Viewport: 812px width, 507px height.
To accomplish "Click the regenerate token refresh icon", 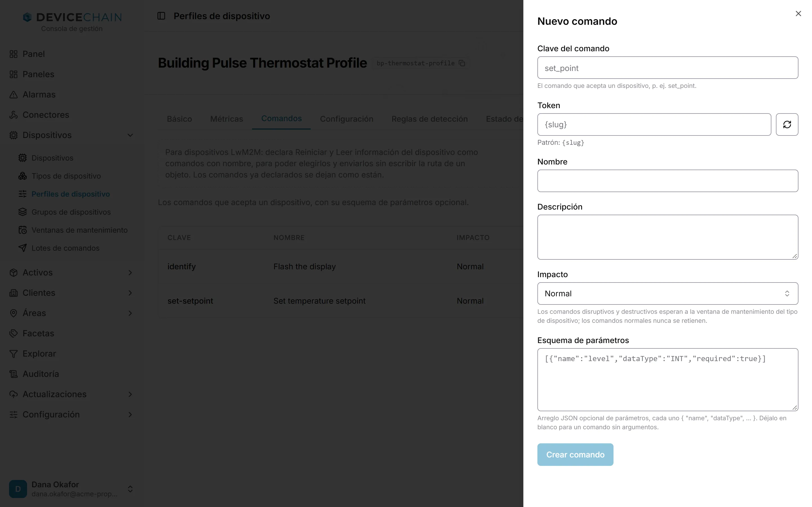I will [x=787, y=124].
